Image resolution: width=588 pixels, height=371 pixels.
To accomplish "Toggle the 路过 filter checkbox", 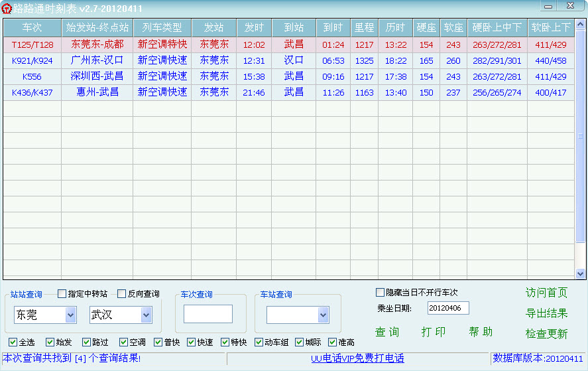I will [x=86, y=342].
